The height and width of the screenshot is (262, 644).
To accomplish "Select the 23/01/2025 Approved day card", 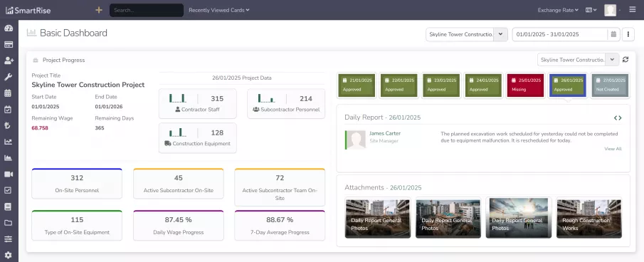I will pyautogui.click(x=441, y=85).
